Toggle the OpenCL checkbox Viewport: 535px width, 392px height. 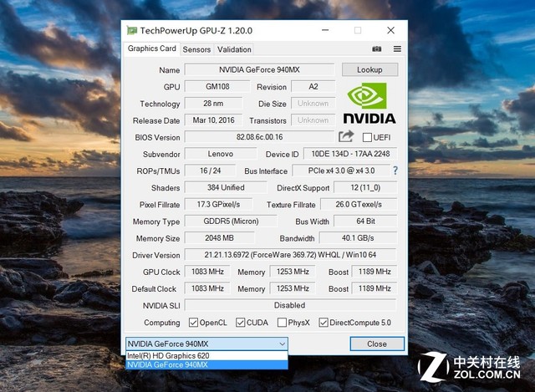pyautogui.click(x=193, y=323)
